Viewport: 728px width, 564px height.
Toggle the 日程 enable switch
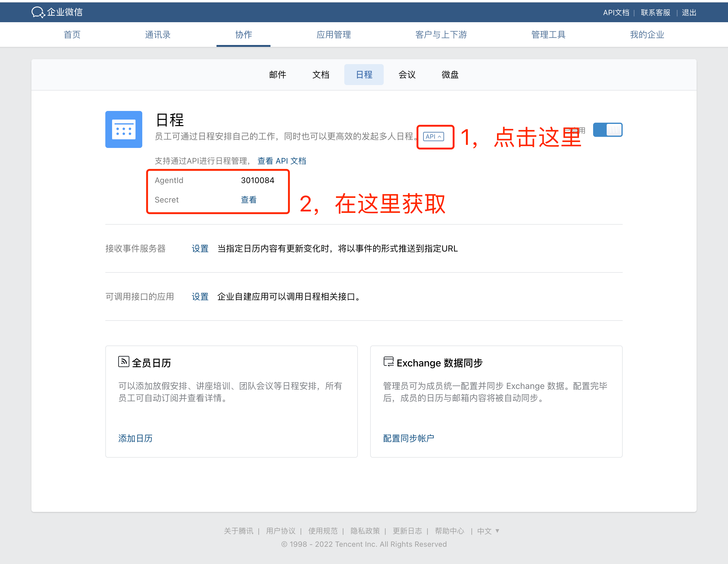pos(607,129)
